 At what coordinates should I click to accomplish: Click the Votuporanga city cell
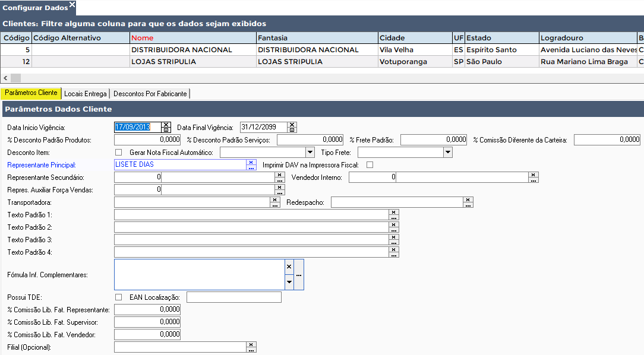click(x=415, y=62)
